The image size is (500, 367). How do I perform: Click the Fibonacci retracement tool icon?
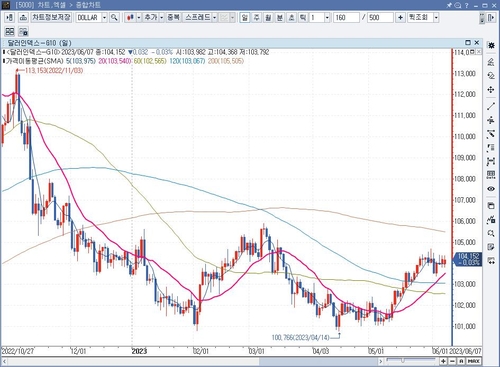491,148
